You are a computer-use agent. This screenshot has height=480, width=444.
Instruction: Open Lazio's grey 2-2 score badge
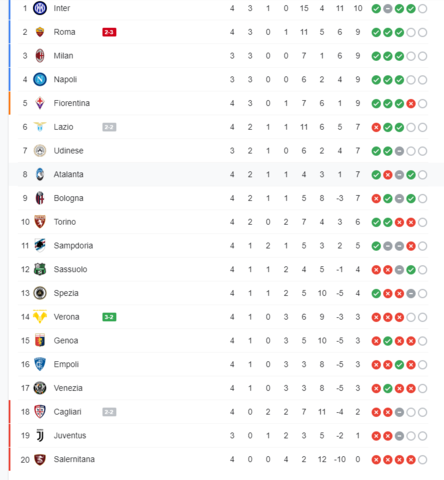(x=109, y=127)
